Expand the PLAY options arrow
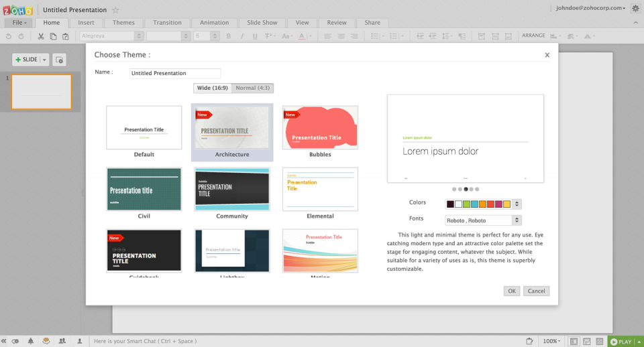This screenshot has width=644, height=347. [x=639, y=341]
